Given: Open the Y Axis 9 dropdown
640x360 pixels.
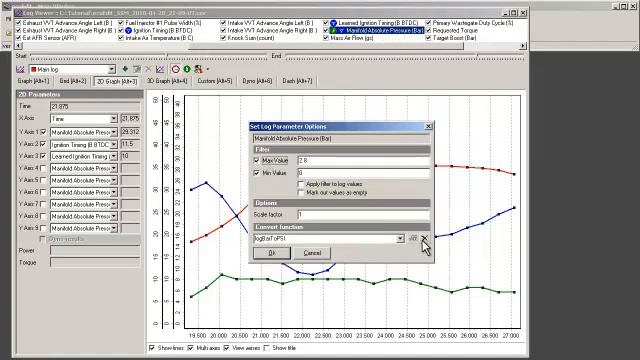Looking at the screenshot, I should (x=113, y=228).
